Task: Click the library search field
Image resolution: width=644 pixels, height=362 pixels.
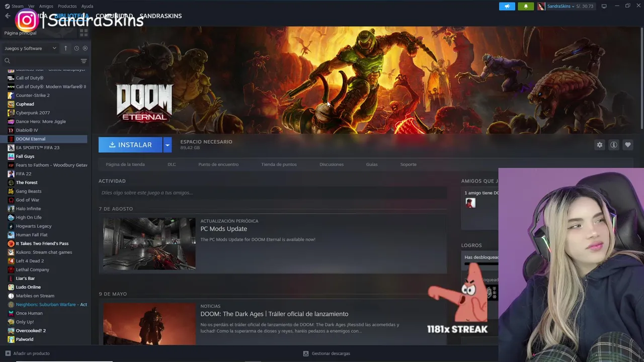Action: (x=40, y=60)
